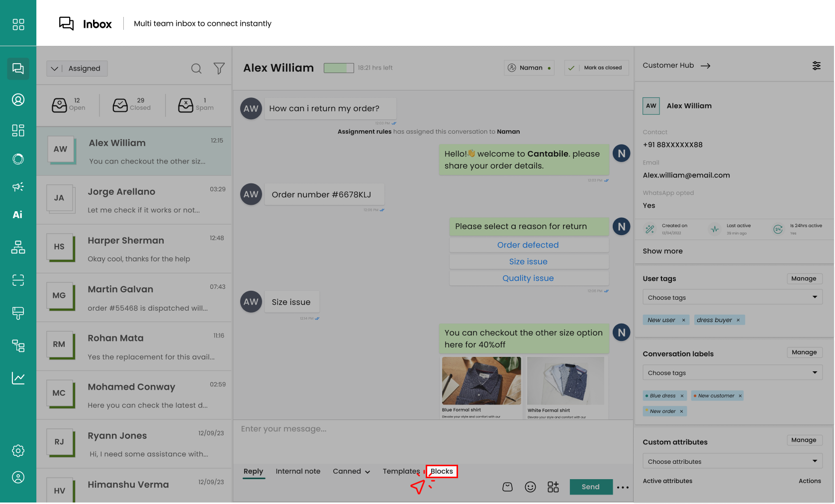Click the search icon in conversation list
Screen dimensions: 835x504
(x=196, y=69)
